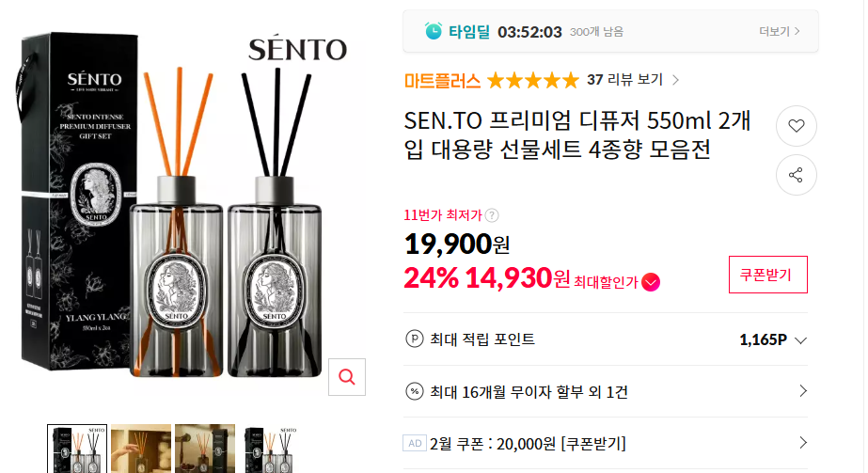Click the 마트플러스 seller name
Image resolution: width=868 pixels, height=473 pixels.
[x=442, y=81]
